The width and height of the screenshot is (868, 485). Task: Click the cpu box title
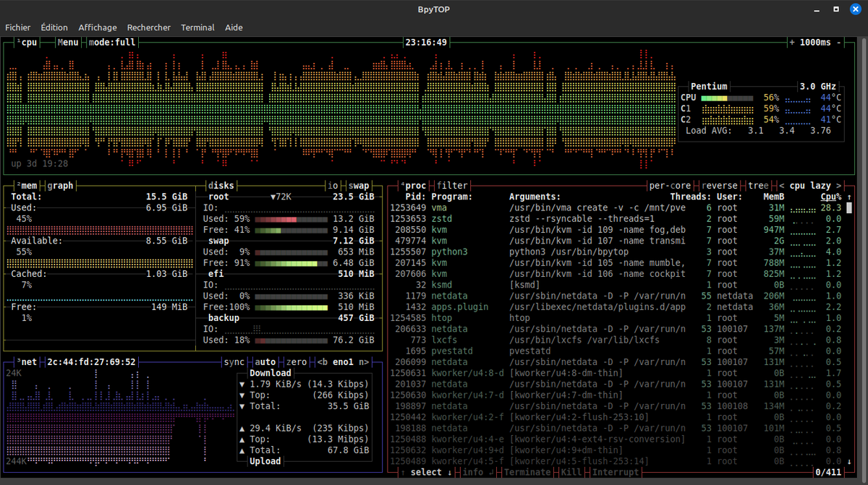point(27,43)
